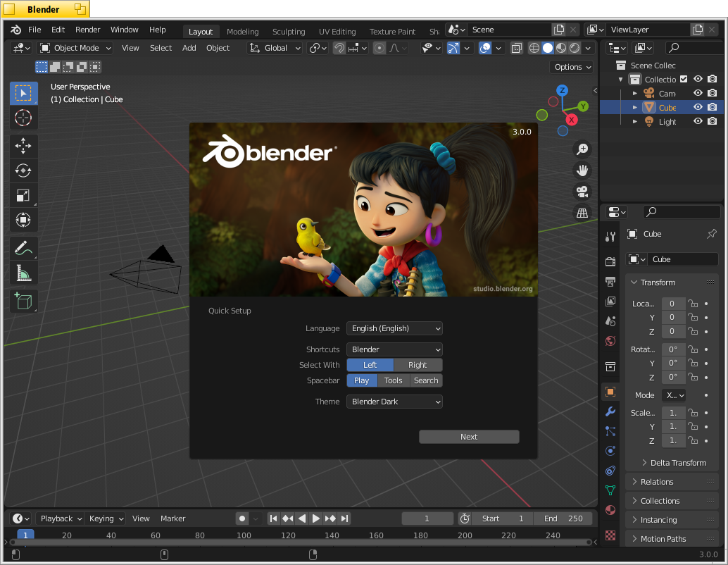Select the Measure tool
The image size is (728, 565).
23,273
